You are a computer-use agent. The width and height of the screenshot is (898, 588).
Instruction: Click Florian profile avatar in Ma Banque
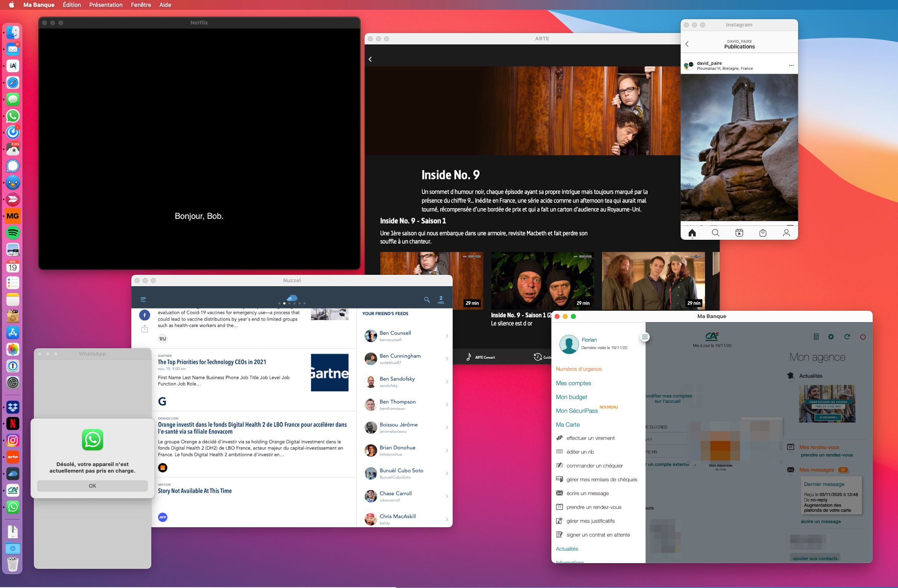click(x=569, y=344)
